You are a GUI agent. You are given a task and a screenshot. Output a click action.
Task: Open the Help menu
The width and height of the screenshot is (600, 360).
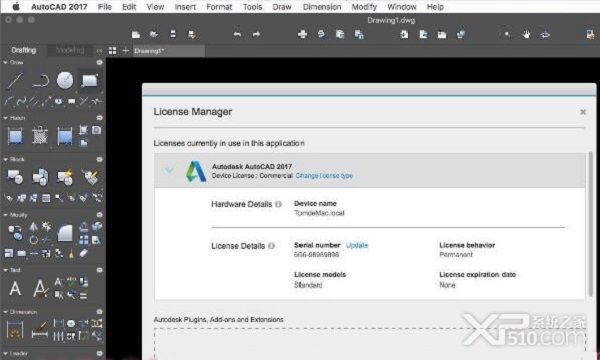point(435,7)
